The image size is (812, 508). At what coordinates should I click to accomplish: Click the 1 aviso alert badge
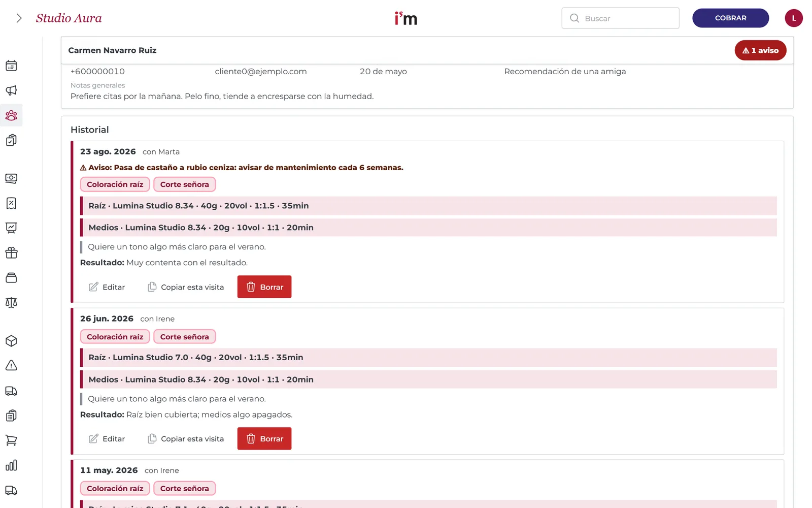point(760,50)
